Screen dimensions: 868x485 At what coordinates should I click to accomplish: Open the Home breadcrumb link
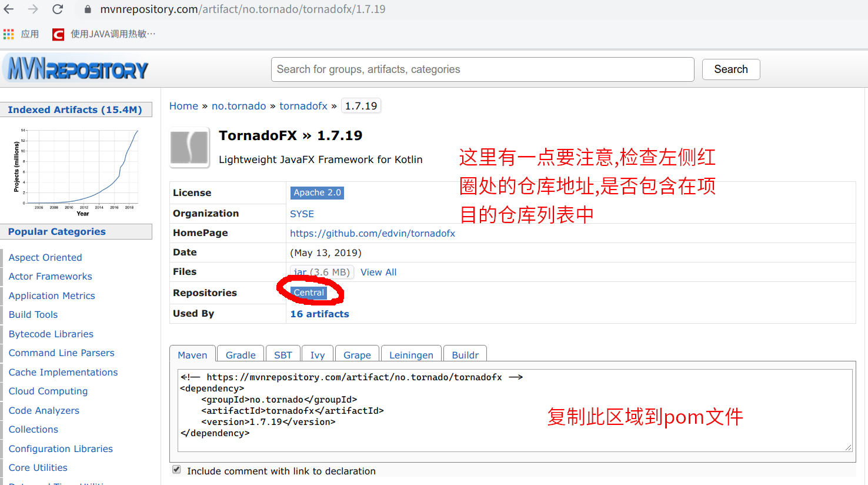pos(183,106)
